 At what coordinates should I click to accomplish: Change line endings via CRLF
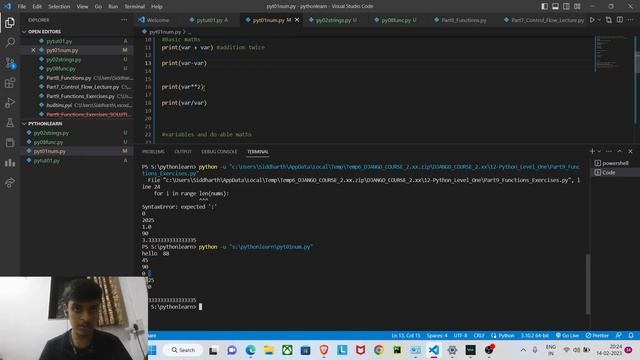click(x=479, y=335)
